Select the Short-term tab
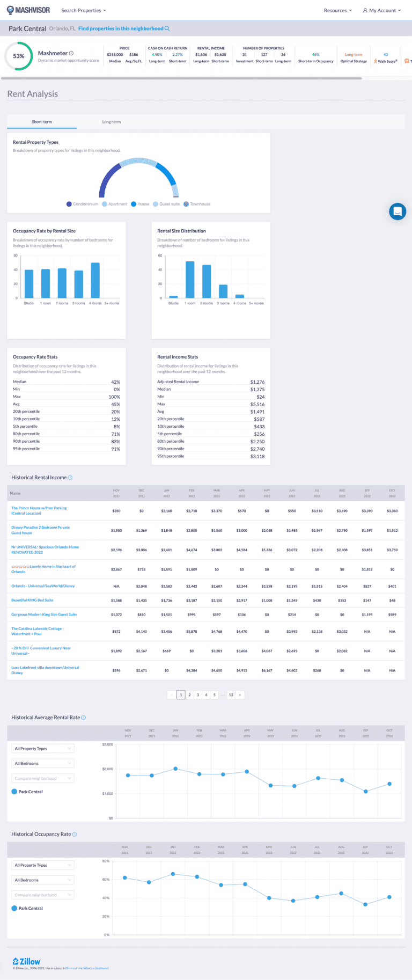This screenshot has width=412, height=980. [x=42, y=122]
